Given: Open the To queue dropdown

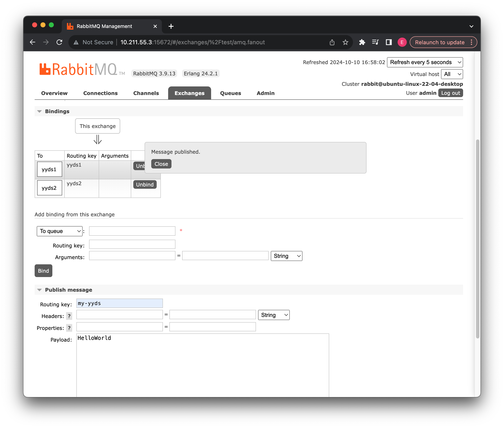Looking at the screenshot, I should pyautogui.click(x=60, y=231).
